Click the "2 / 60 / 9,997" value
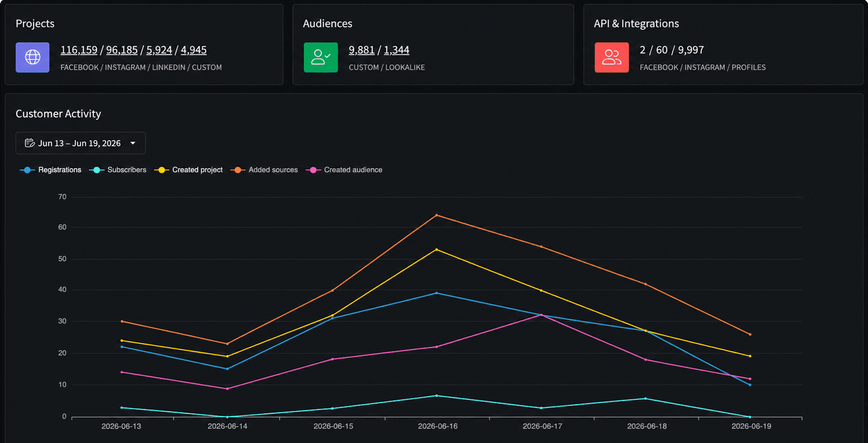868x443 pixels. (x=672, y=50)
